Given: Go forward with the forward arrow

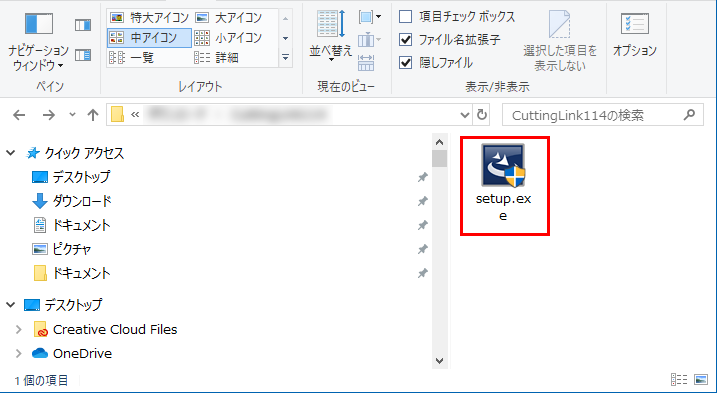Looking at the screenshot, I should (48, 115).
